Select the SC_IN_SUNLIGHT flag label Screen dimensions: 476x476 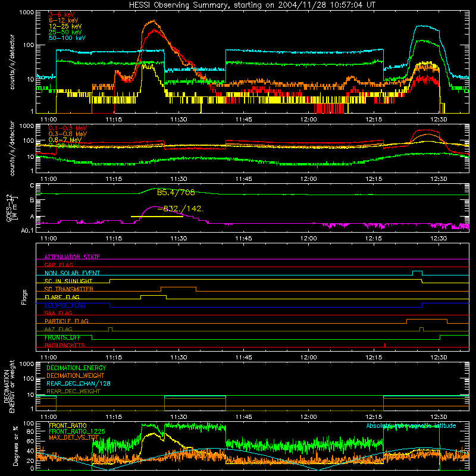68,281
